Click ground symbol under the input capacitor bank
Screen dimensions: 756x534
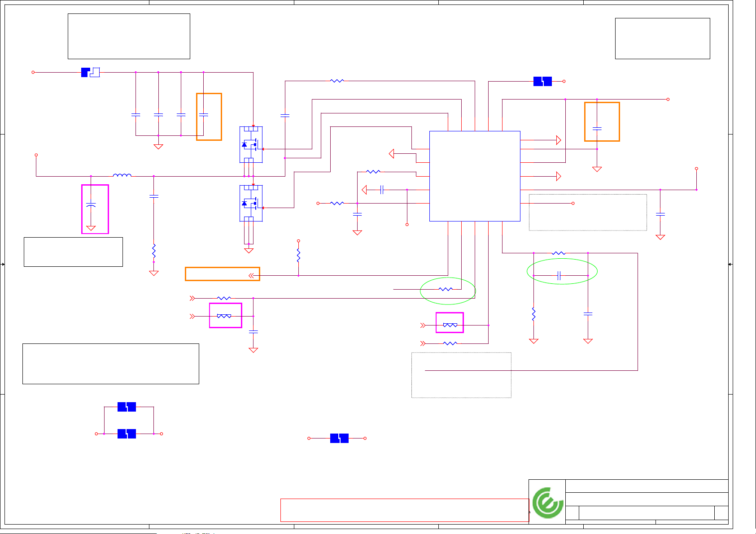pos(158,146)
